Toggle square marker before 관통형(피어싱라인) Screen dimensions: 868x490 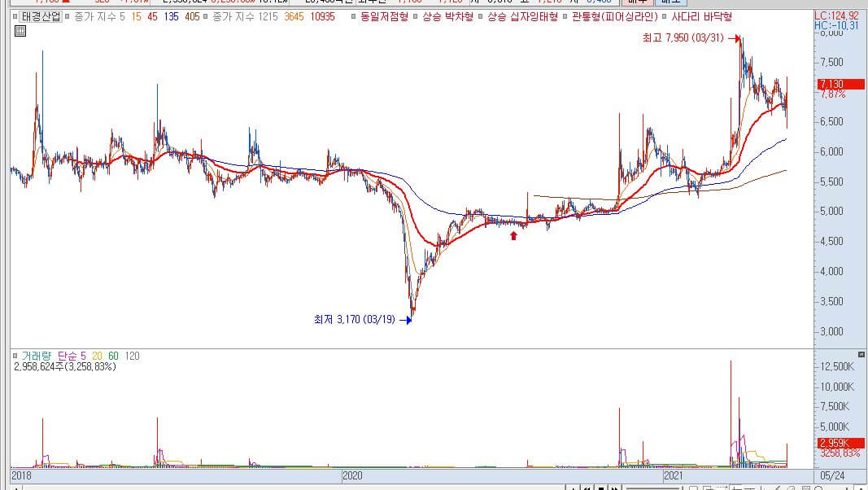tap(565, 16)
